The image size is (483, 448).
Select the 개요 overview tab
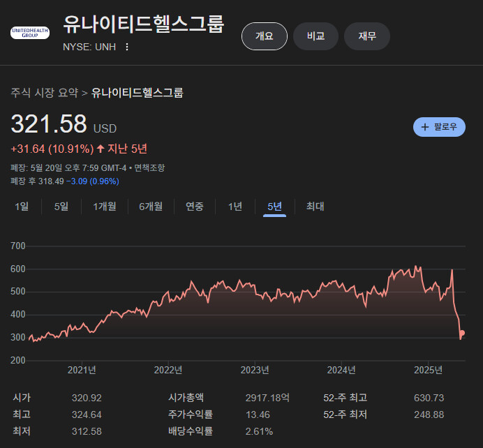coord(265,36)
